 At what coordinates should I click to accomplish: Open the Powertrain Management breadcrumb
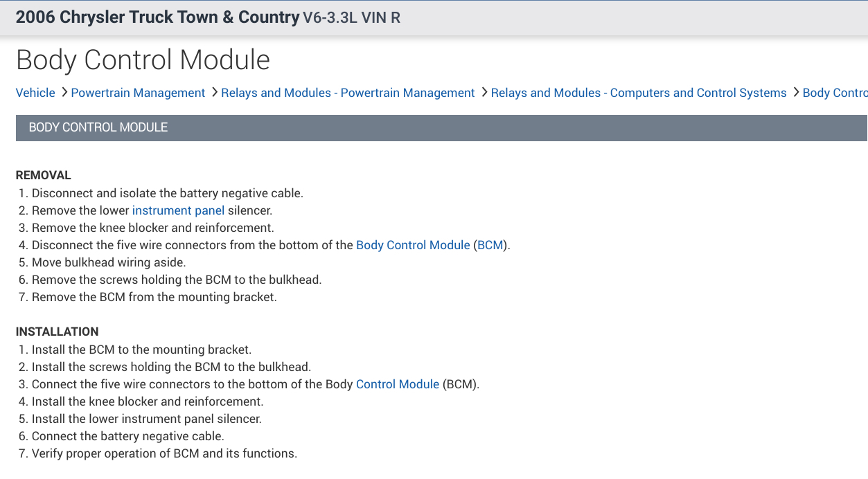click(138, 93)
